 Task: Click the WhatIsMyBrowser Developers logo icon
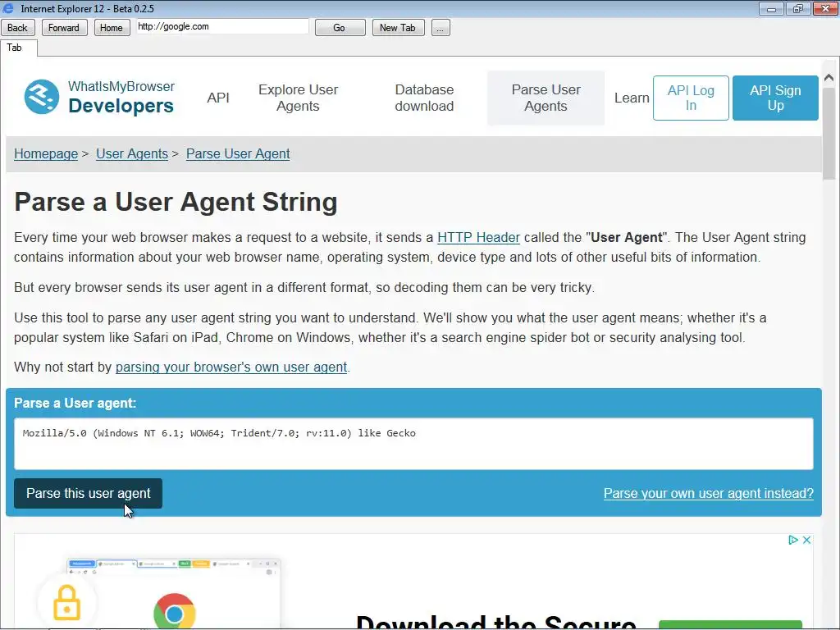pos(42,97)
